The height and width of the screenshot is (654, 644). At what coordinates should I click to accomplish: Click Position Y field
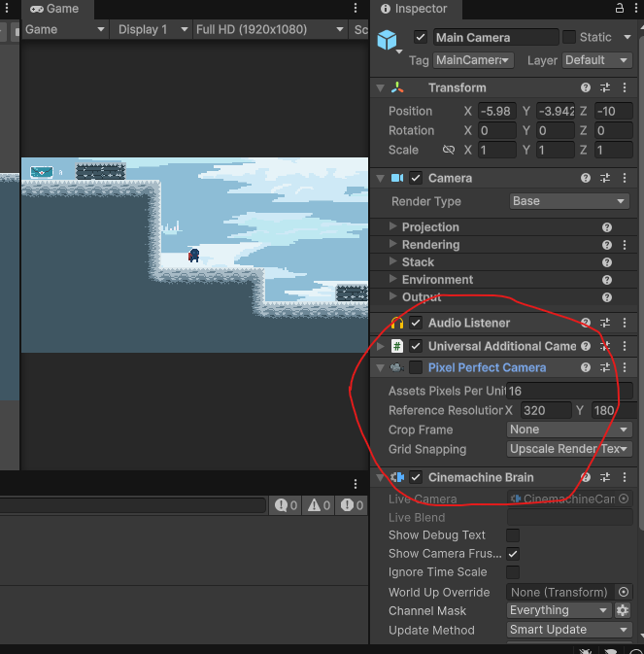pyautogui.click(x=556, y=112)
